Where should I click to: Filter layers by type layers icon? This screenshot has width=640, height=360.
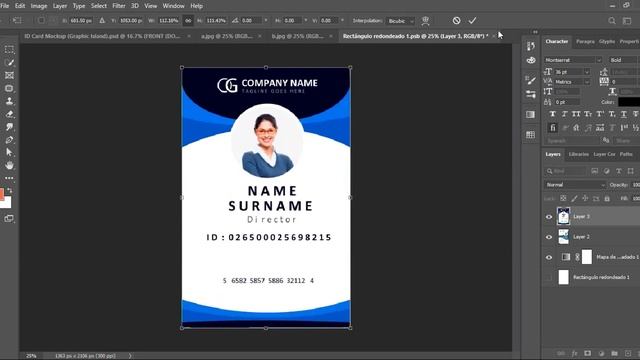(619, 171)
